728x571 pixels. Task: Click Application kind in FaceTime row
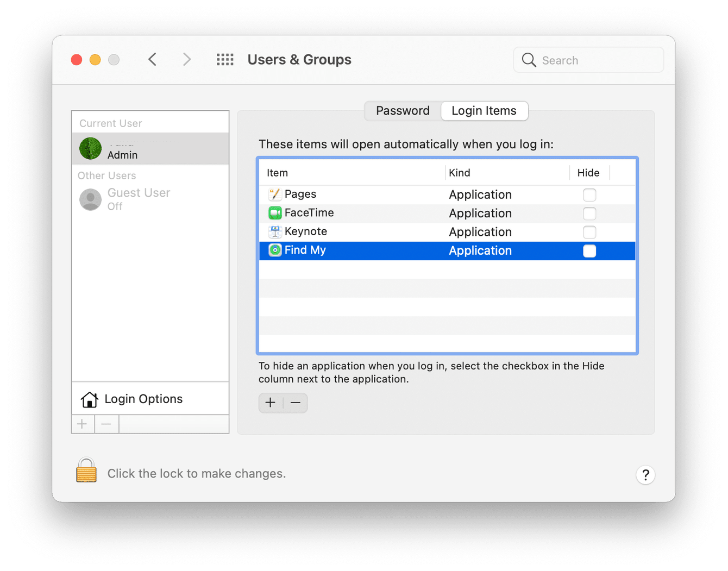pos(480,214)
